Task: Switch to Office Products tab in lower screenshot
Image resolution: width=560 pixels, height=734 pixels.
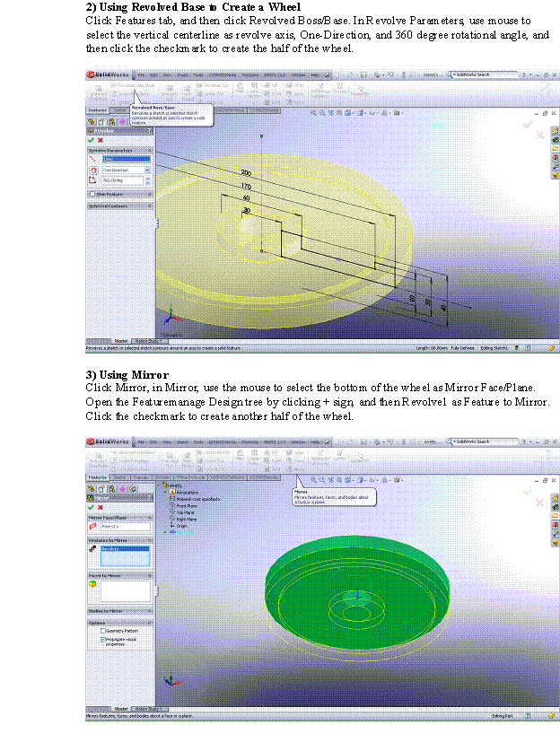Action: [x=190, y=477]
